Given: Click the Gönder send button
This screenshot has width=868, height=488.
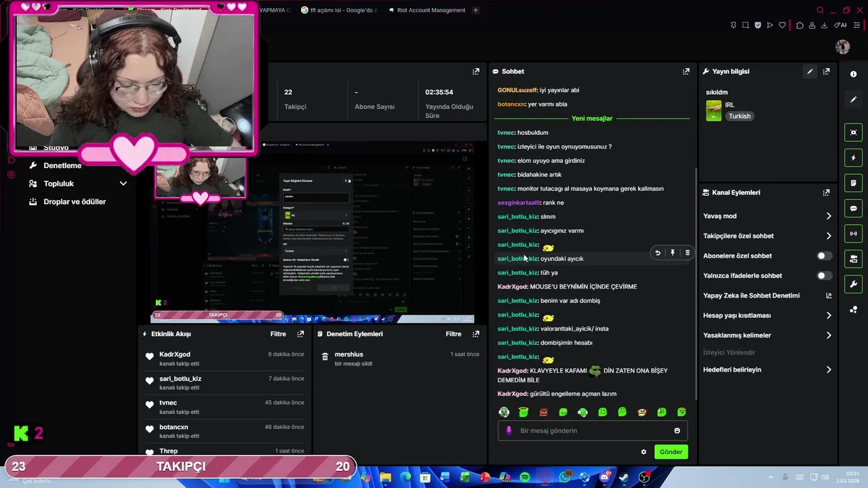Looking at the screenshot, I should 671,452.
